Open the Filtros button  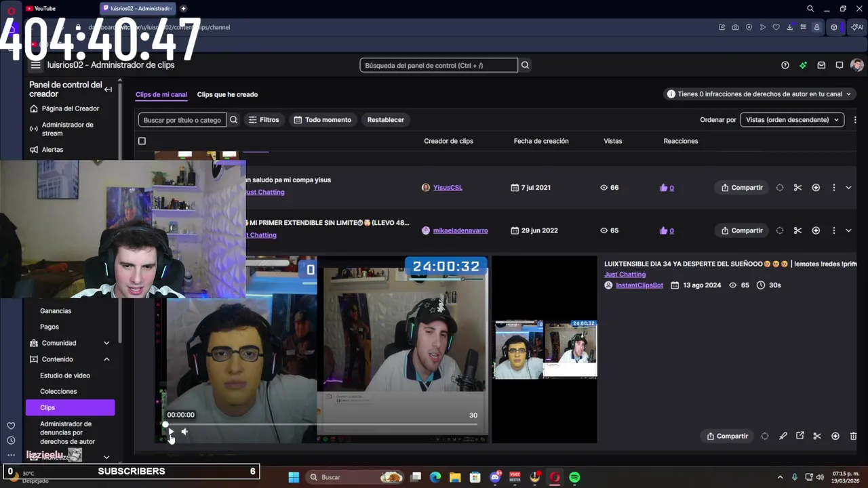(264, 120)
